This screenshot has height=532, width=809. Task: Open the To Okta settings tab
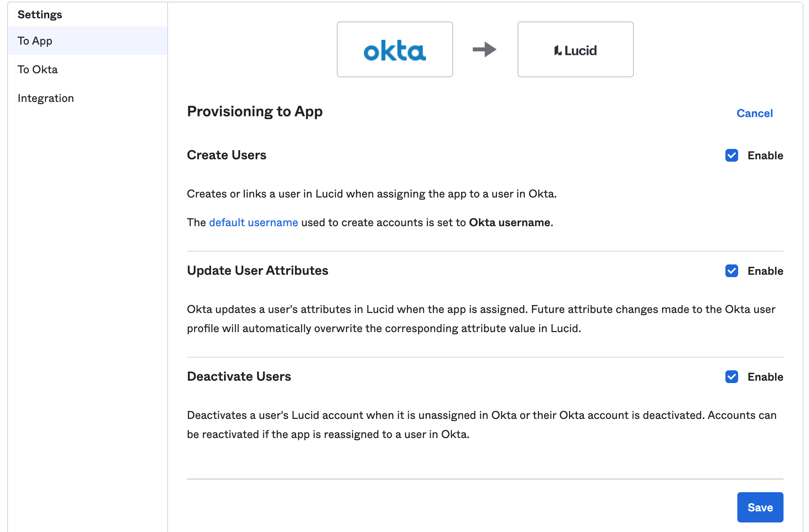[x=88, y=69]
